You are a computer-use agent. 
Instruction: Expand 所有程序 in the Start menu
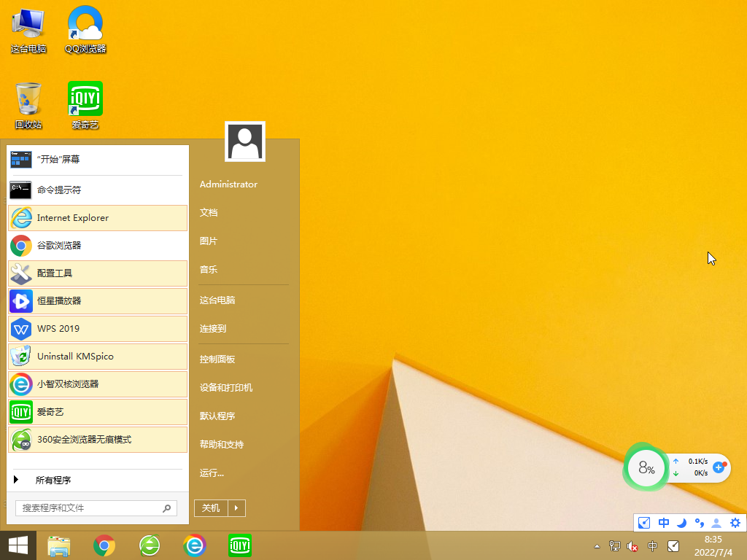click(55, 480)
